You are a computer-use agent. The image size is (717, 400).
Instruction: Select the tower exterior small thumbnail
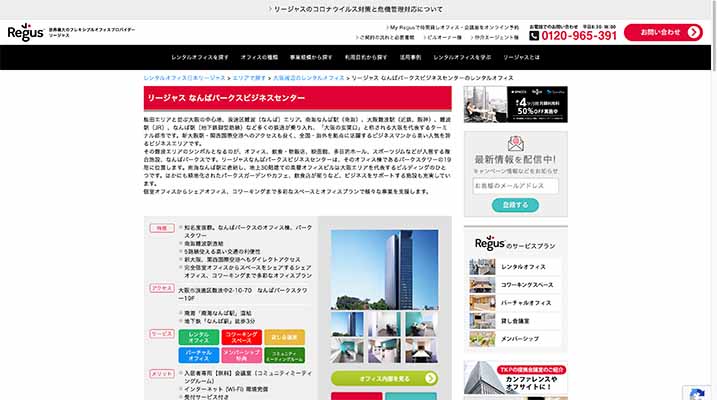coord(347,324)
